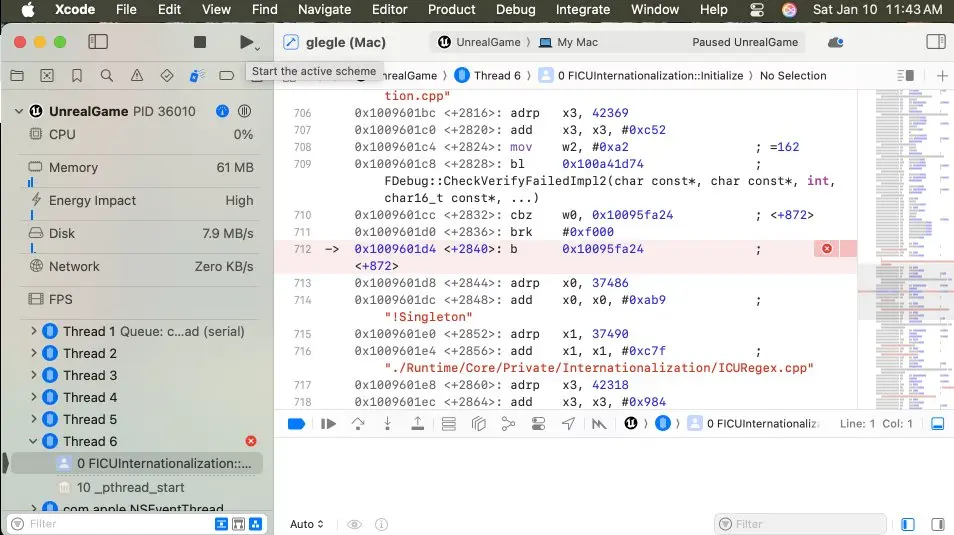Click the Step Over debug icon

pos(358,424)
